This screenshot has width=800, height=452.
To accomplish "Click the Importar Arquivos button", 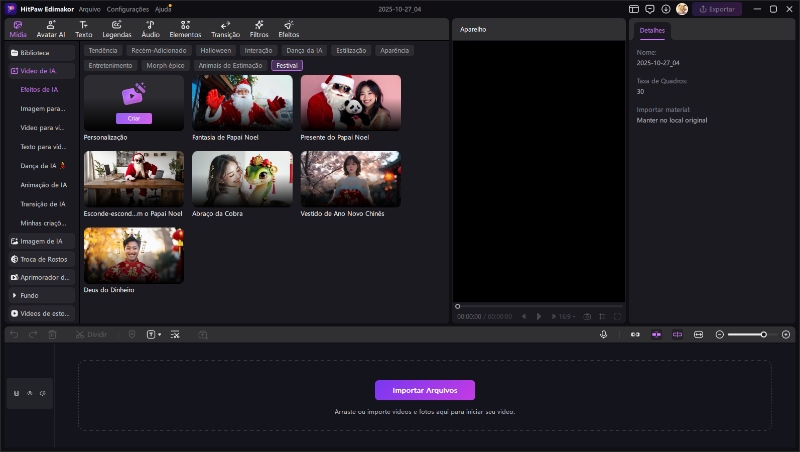I will (424, 390).
